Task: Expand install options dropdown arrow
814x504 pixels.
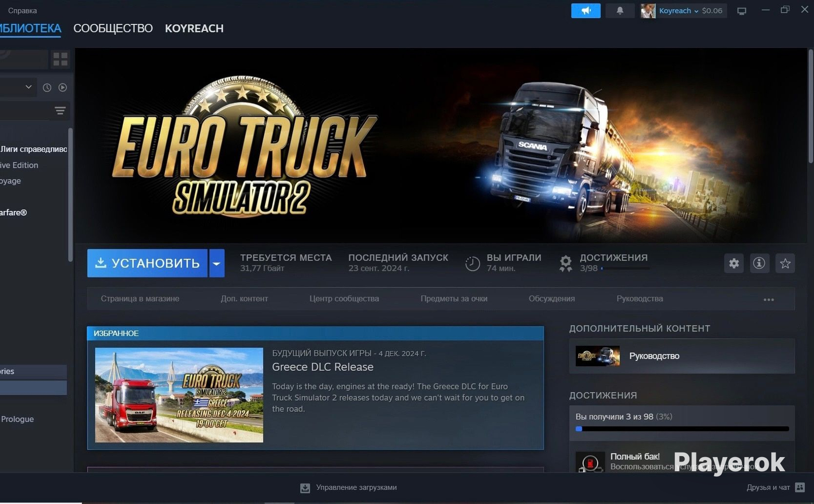Action: tap(217, 263)
